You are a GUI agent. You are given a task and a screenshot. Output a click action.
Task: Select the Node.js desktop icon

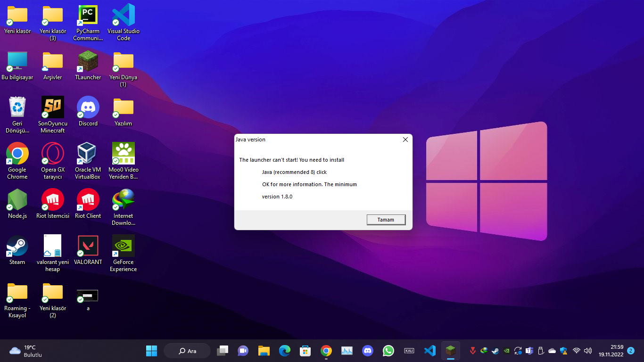(17, 204)
